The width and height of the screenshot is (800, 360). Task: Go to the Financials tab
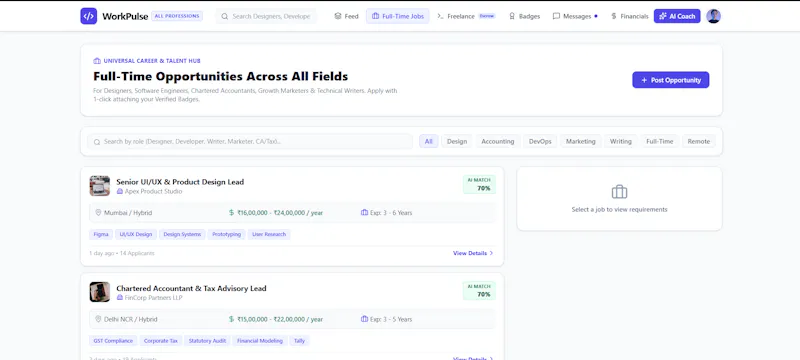pos(629,16)
